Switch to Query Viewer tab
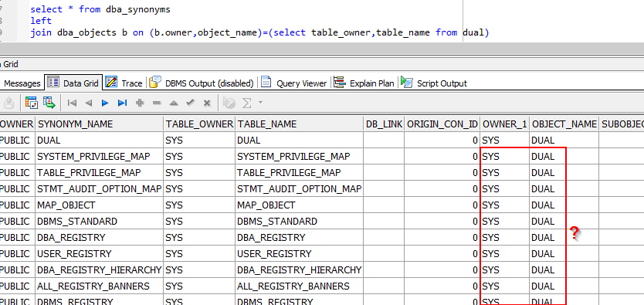 pyautogui.click(x=294, y=83)
